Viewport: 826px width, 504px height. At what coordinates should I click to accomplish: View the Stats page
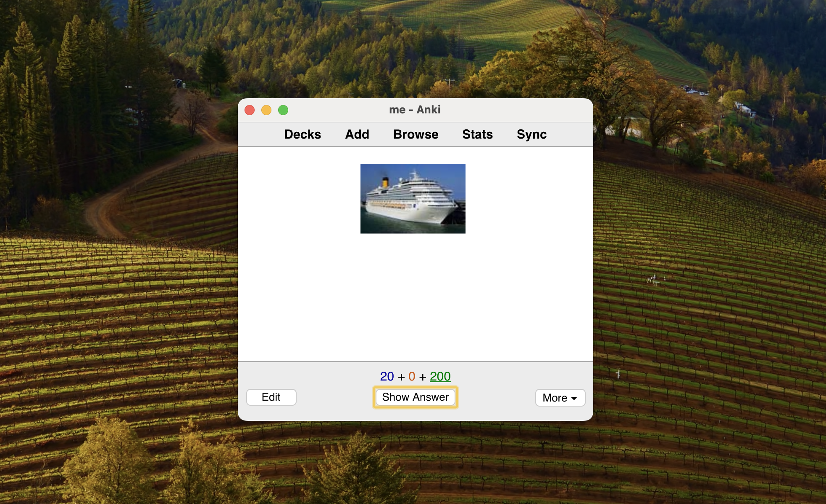tap(477, 134)
